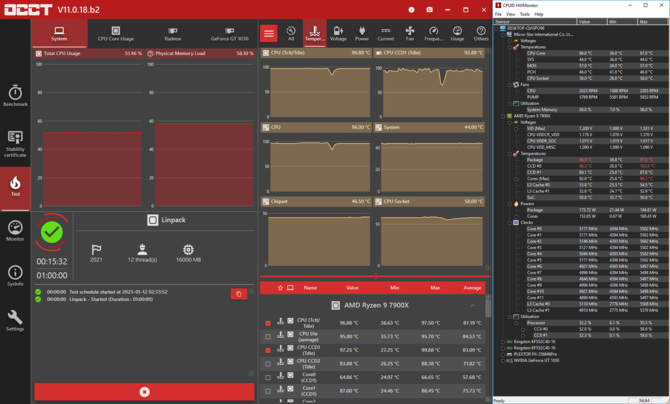Open the Stability certificate section

tap(15, 144)
